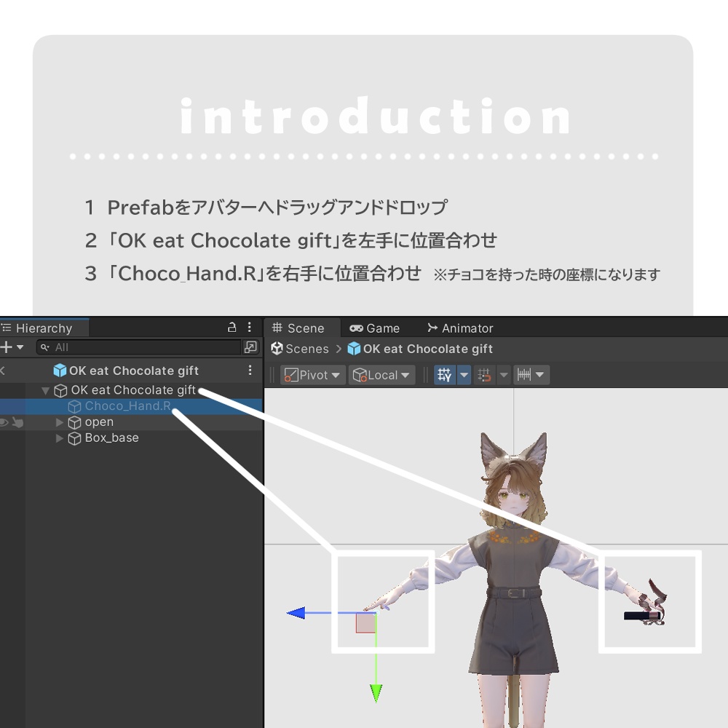Switch to the Animator tab
The width and height of the screenshot is (728, 728).
click(459, 328)
